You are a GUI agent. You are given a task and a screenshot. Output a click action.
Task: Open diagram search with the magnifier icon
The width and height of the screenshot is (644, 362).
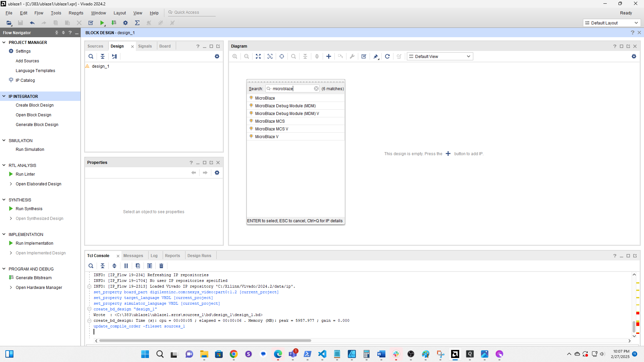[293, 56]
